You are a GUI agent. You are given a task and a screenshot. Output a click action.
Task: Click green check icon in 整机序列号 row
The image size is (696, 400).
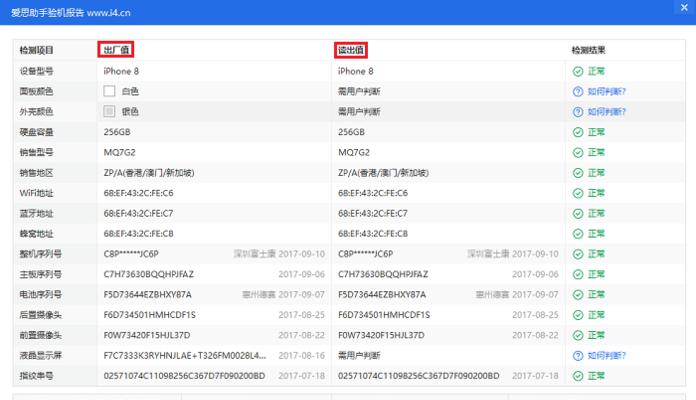577,254
